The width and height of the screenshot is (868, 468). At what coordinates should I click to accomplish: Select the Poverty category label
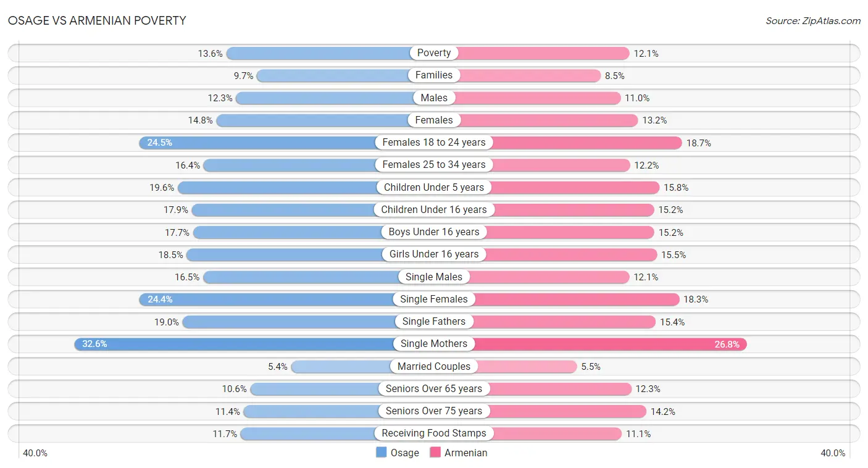[x=434, y=53]
